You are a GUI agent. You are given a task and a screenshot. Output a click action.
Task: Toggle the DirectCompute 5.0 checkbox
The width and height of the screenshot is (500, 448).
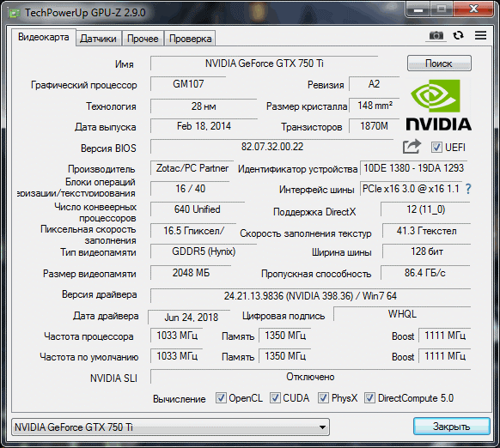click(369, 397)
